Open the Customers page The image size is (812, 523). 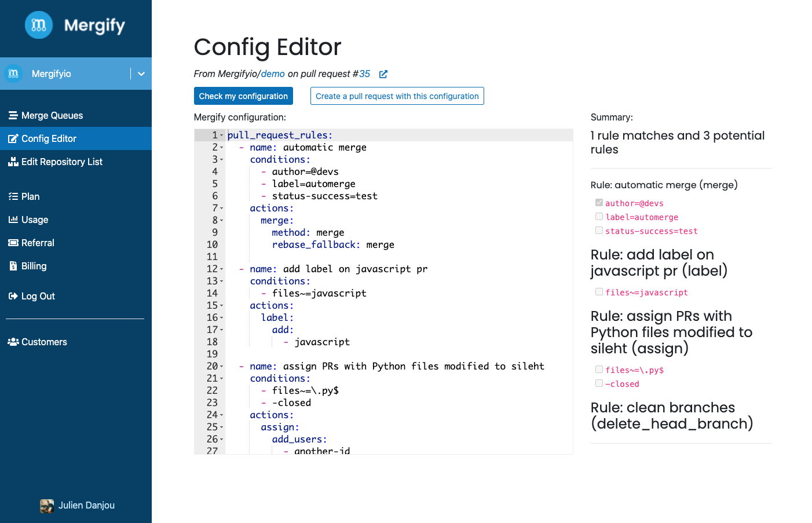click(x=76, y=342)
